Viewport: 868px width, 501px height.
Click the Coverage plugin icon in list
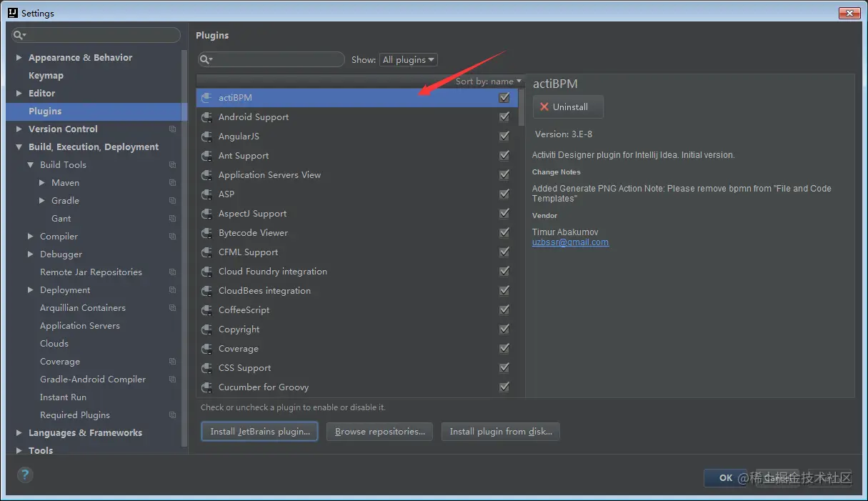(206, 349)
